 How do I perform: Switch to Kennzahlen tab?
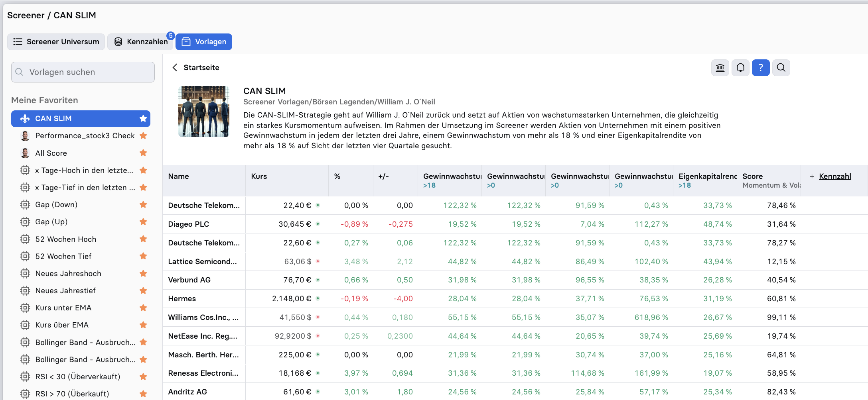tap(140, 42)
